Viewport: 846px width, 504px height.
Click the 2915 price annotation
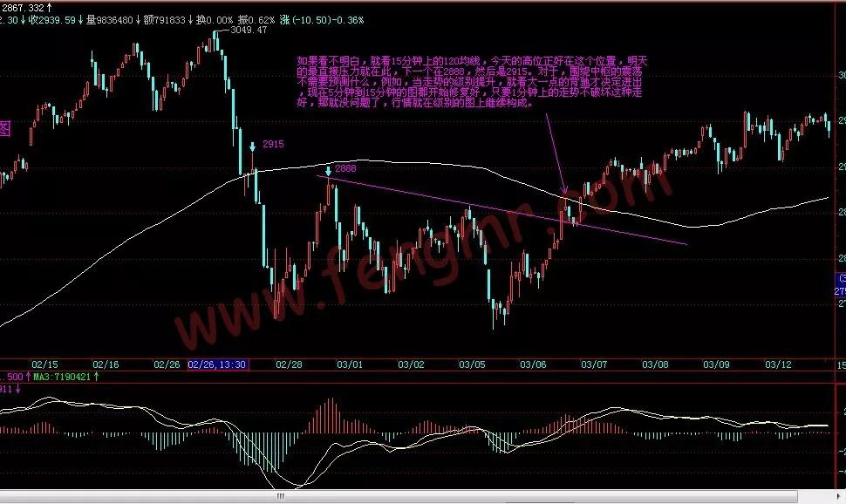(273, 144)
